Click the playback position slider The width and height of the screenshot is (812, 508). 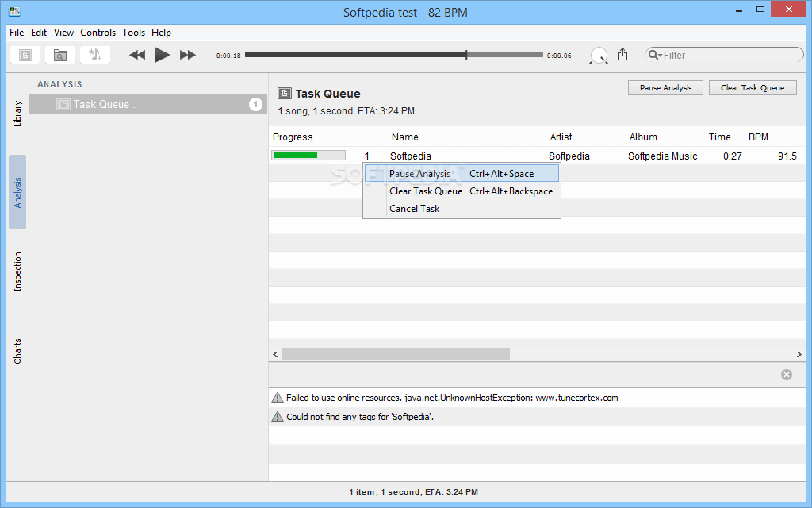(394, 55)
